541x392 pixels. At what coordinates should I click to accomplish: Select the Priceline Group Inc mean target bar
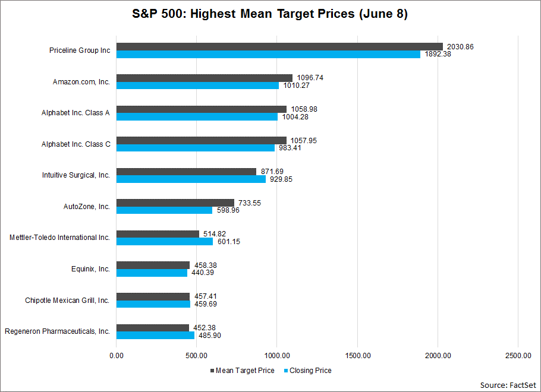[279, 46]
